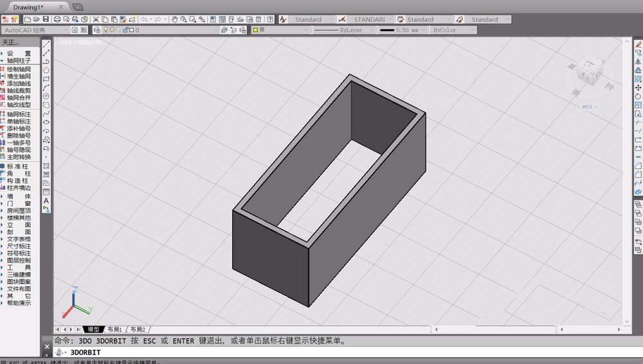Open the ByColor plot style dropdown
Viewport: 643px width, 364px height.
(x=453, y=30)
